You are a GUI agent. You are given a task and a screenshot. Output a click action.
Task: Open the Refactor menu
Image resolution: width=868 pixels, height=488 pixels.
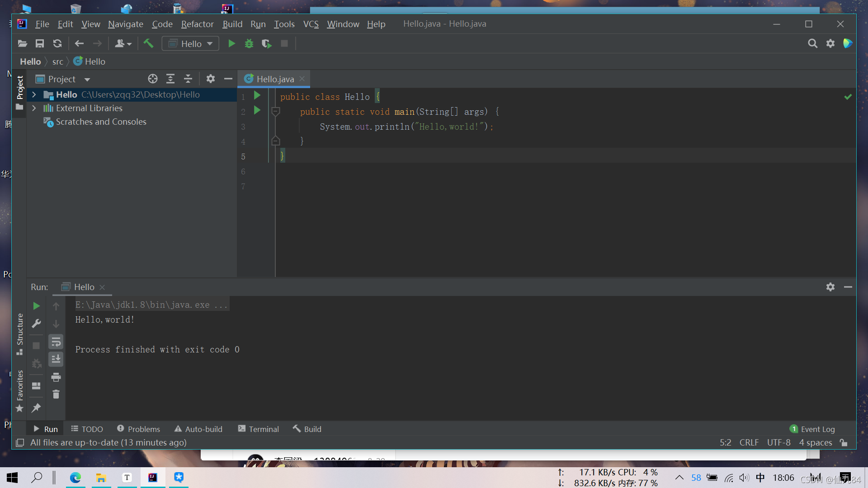pyautogui.click(x=197, y=24)
